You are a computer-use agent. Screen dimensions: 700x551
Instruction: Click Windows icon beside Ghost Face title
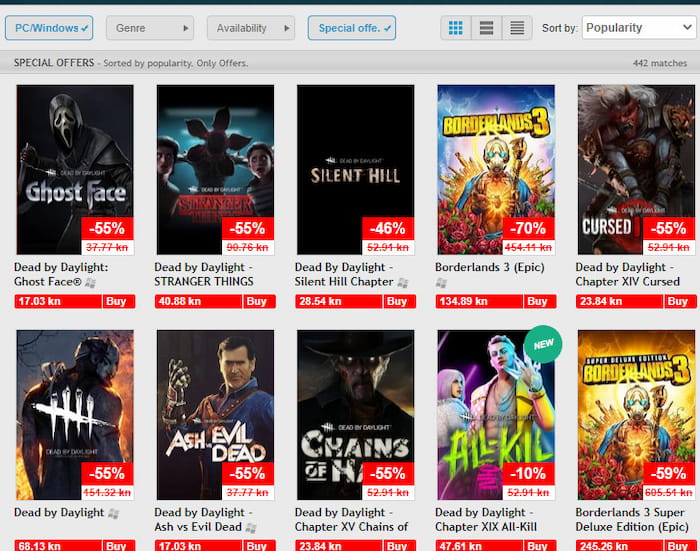click(91, 282)
